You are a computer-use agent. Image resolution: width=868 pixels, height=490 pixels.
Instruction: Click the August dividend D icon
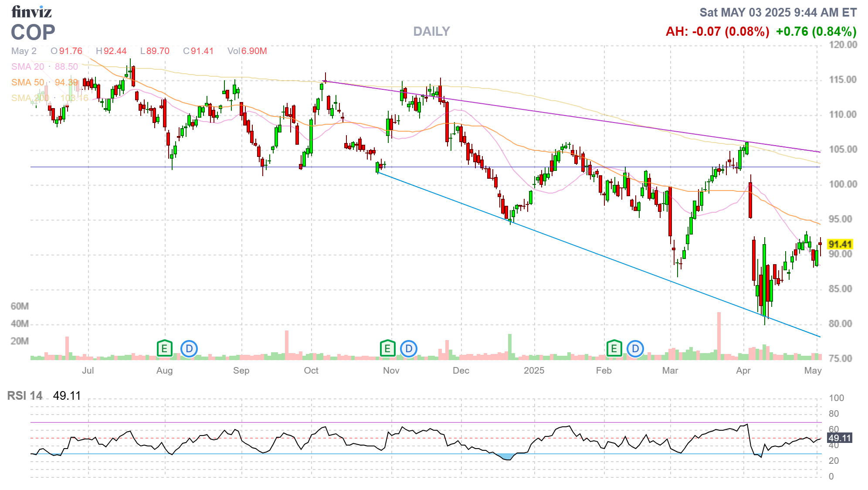[x=189, y=349]
